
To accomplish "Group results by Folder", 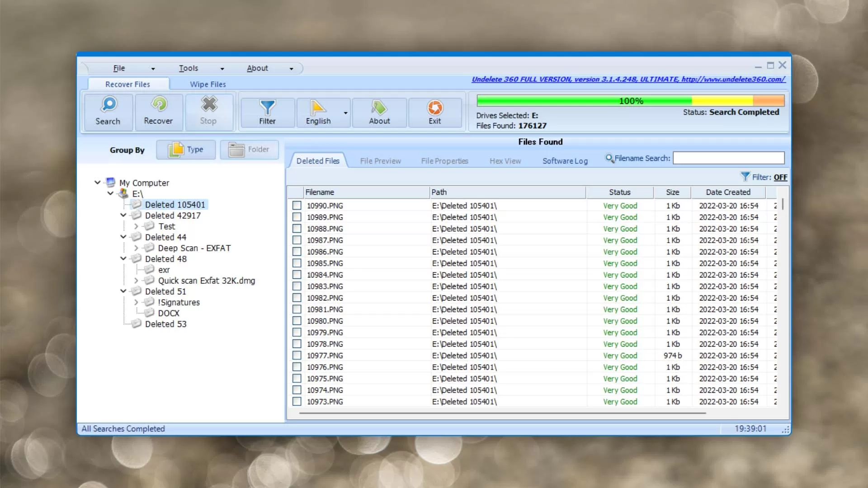I will point(250,150).
